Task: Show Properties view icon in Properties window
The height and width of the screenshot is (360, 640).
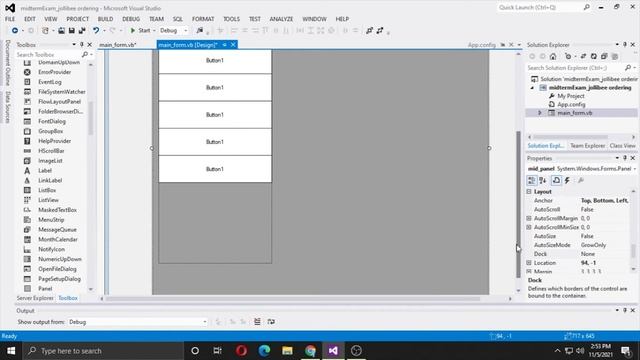Action: (x=556, y=180)
